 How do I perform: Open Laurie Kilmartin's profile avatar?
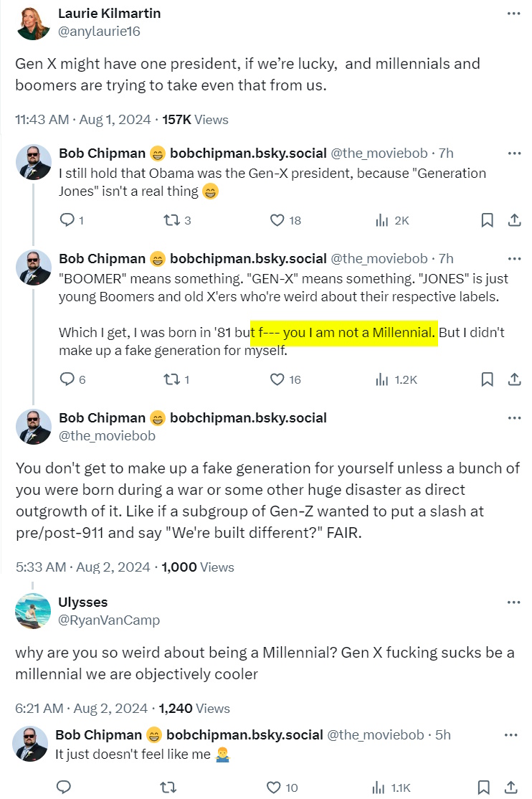(x=33, y=22)
